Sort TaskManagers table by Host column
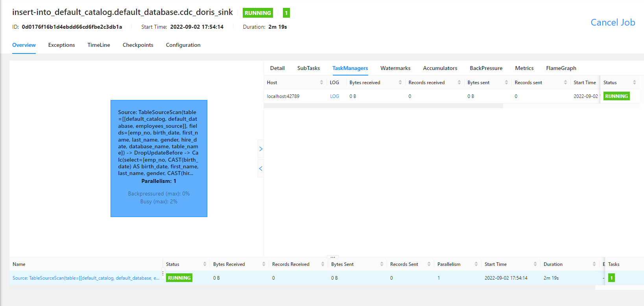The width and height of the screenshot is (644, 306). 321,83
